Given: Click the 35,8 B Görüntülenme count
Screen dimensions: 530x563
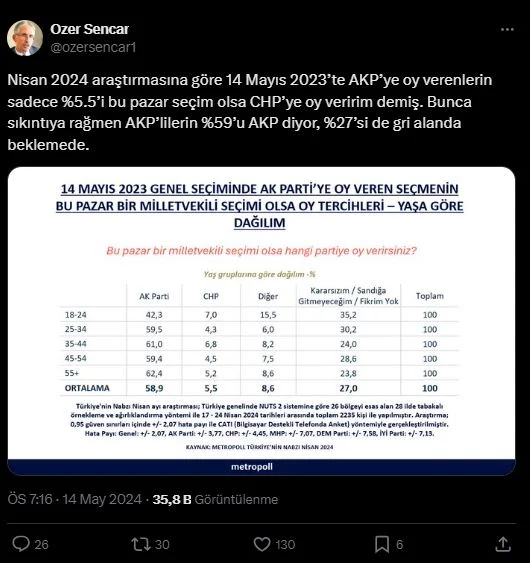Looking at the screenshot, I should click(215, 499).
